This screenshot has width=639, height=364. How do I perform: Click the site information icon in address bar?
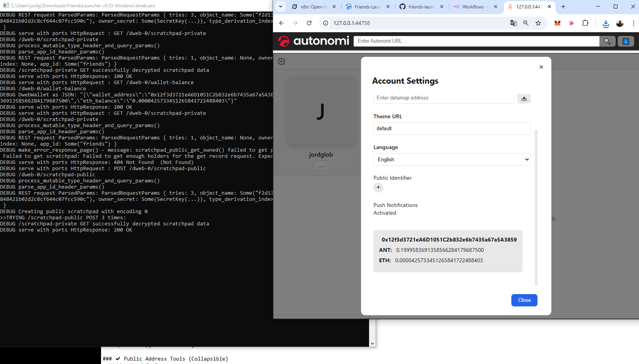326,23
